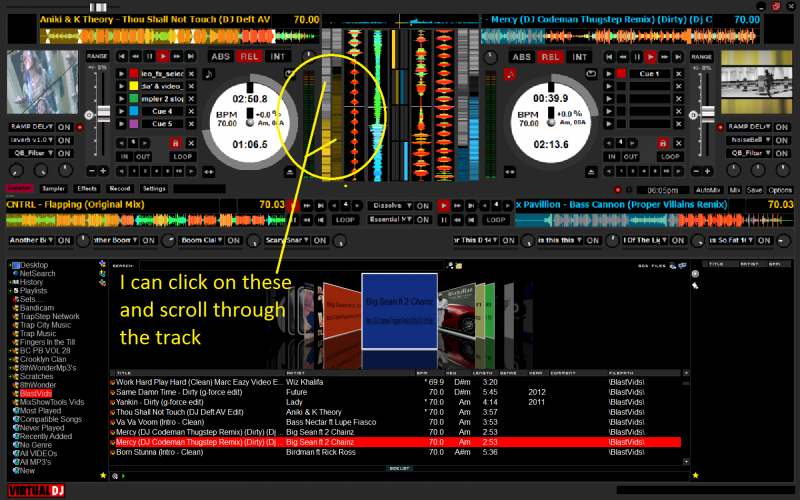
Task: Delete Cue 1 on the right deck
Action: click(x=679, y=73)
